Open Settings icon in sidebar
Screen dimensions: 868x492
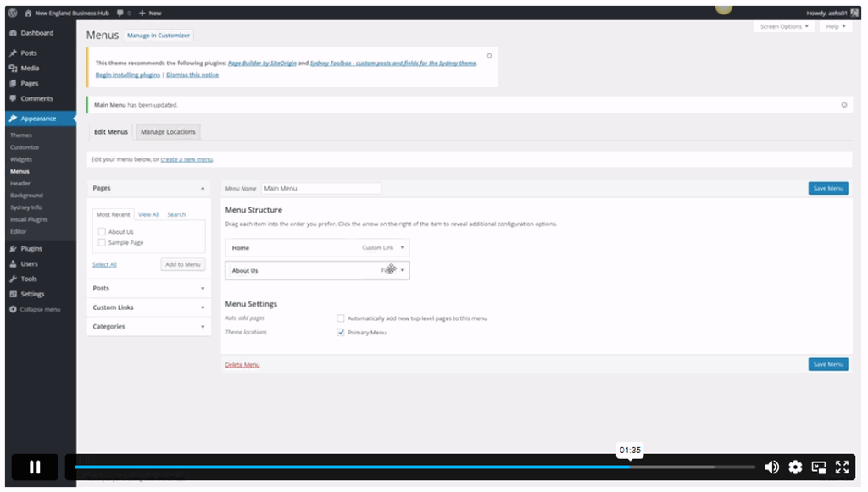click(14, 294)
